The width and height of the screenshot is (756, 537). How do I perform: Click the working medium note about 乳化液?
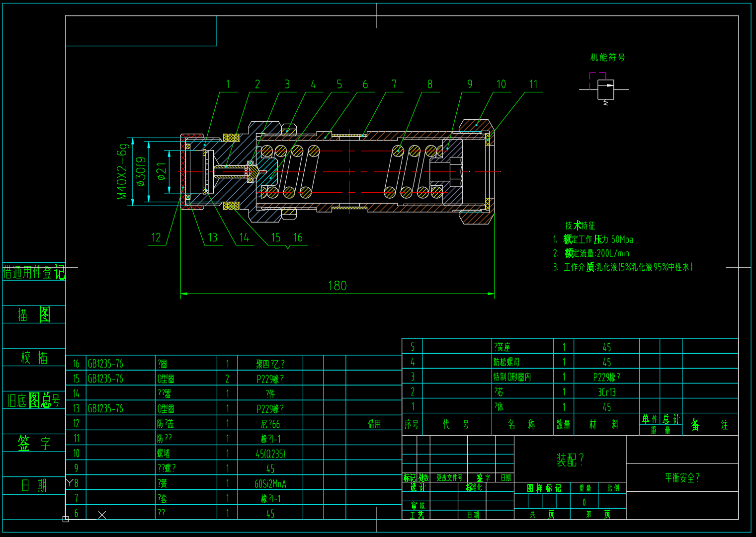(623, 267)
